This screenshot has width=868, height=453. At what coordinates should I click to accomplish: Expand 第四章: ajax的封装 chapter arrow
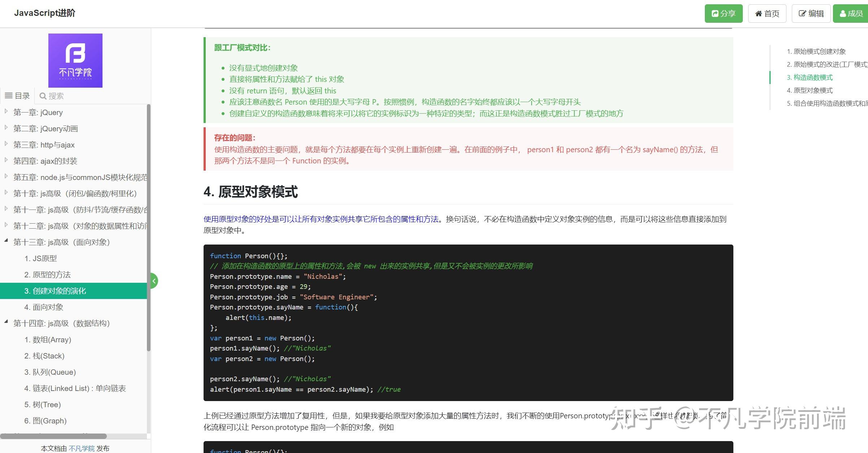click(x=6, y=160)
